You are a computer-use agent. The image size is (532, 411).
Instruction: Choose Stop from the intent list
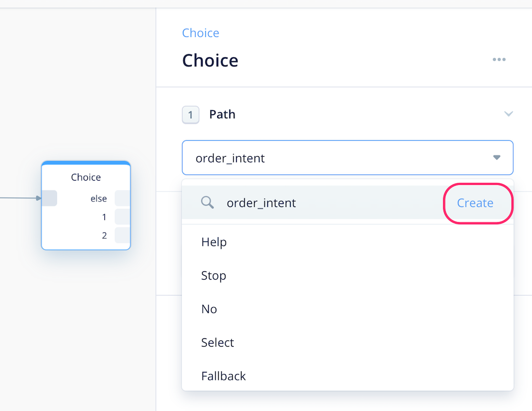[214, 276]
